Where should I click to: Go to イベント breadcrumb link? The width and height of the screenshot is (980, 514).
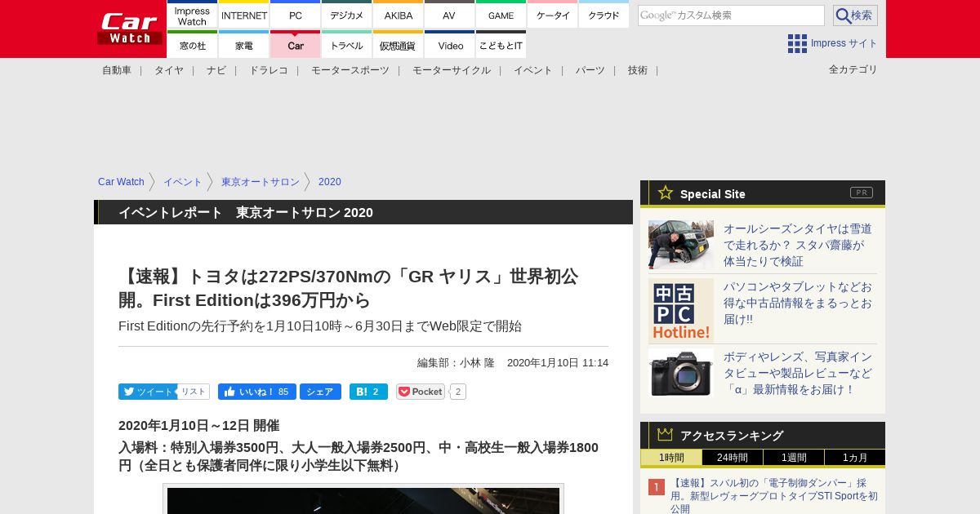pos(183,182)
